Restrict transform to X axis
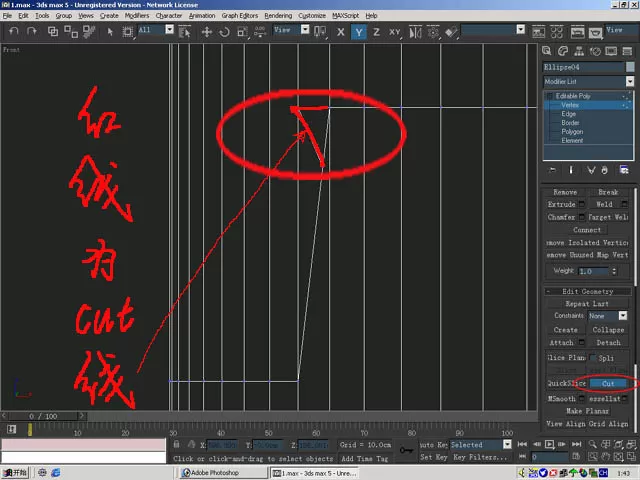The height and width of the screenshot is (480, 640). coord(340,32)
